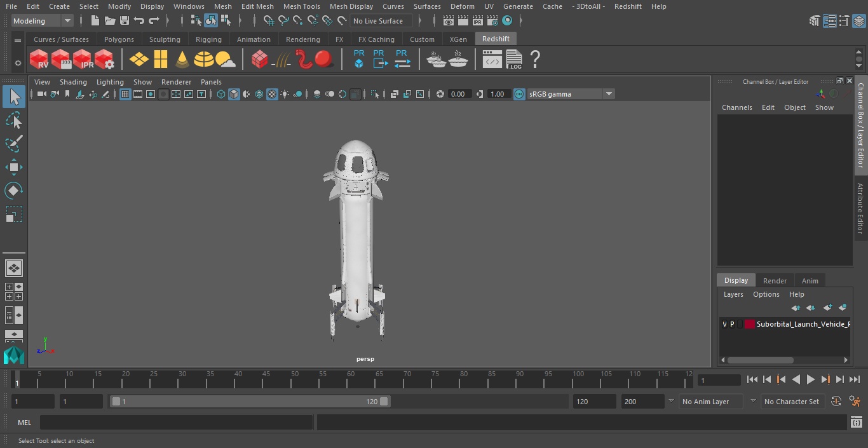The height and width of the screenshot is (448, 868).
Task: Open Redshift script editor code icon
Action: click(492, 59)
